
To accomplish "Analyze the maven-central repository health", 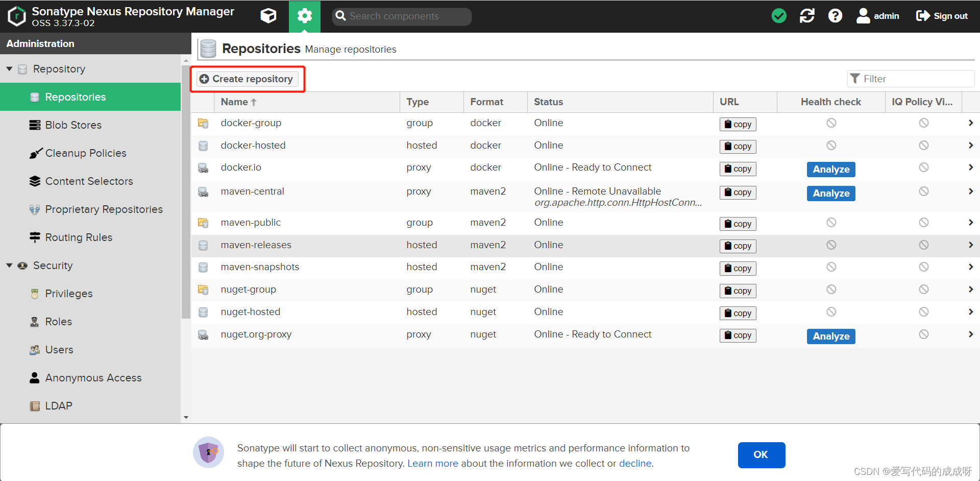I will click(831, 194).
